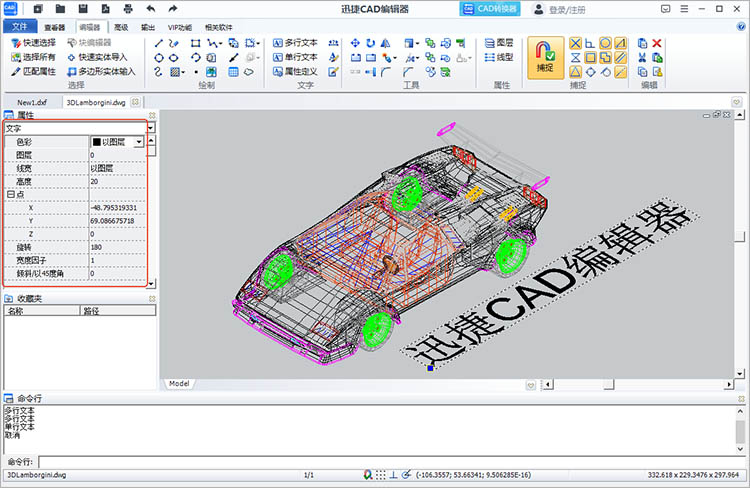750x488 pixels.
Task: Click the Insert image icon in draw group
Action: [x=211, y=72]
